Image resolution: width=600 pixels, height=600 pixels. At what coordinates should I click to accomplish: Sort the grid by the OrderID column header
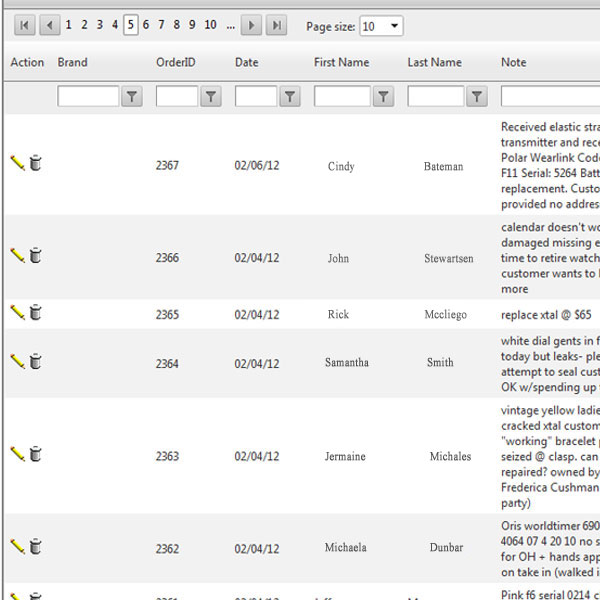[175, 62]
